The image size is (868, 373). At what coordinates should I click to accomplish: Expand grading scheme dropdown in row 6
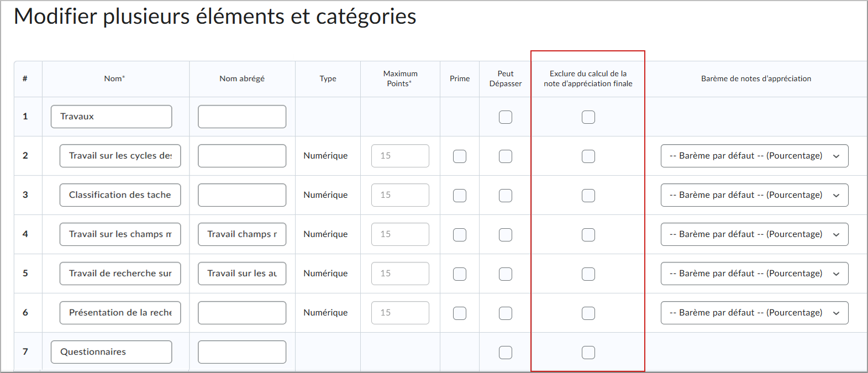coord(754,313)
